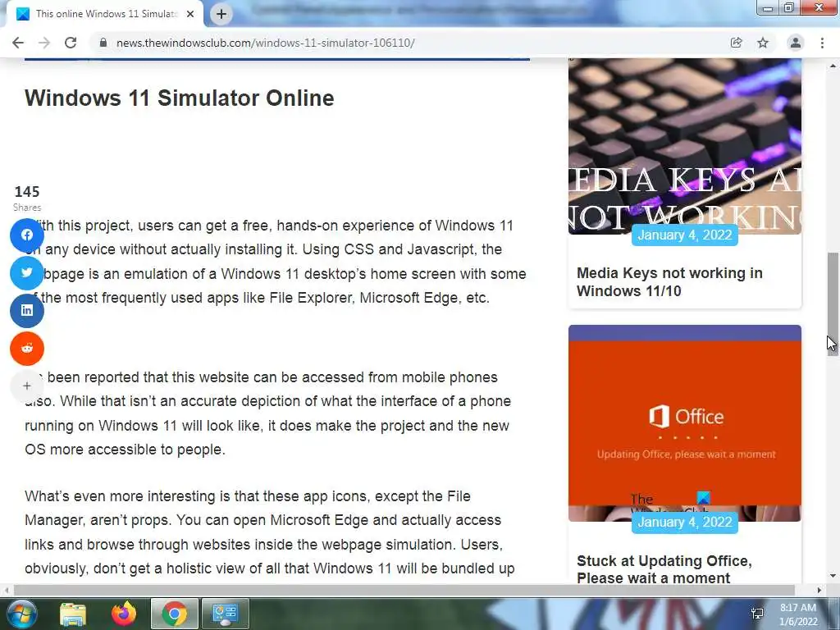
Task: Click the 145 Shares counter
Action: (27, 199)
